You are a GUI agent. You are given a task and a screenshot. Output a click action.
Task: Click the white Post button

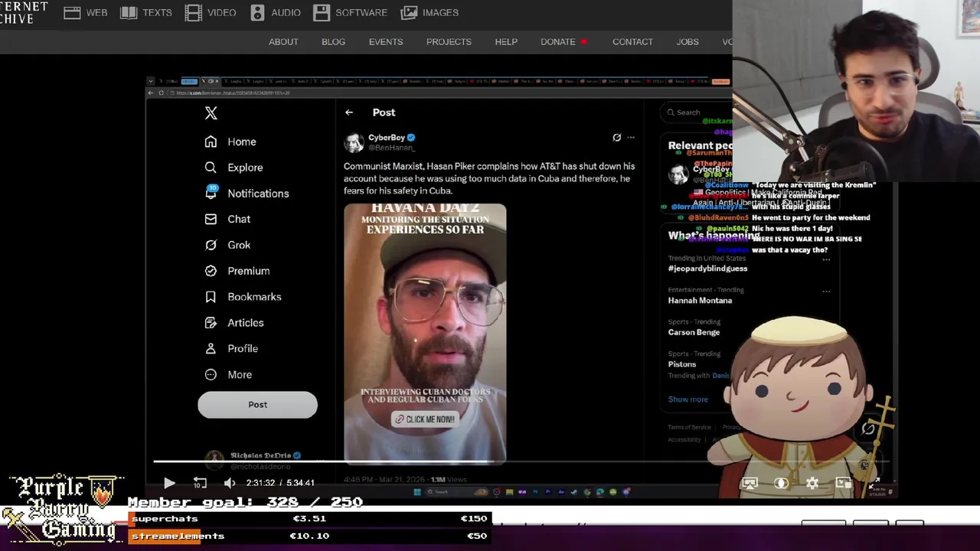[x=257, y=405]
